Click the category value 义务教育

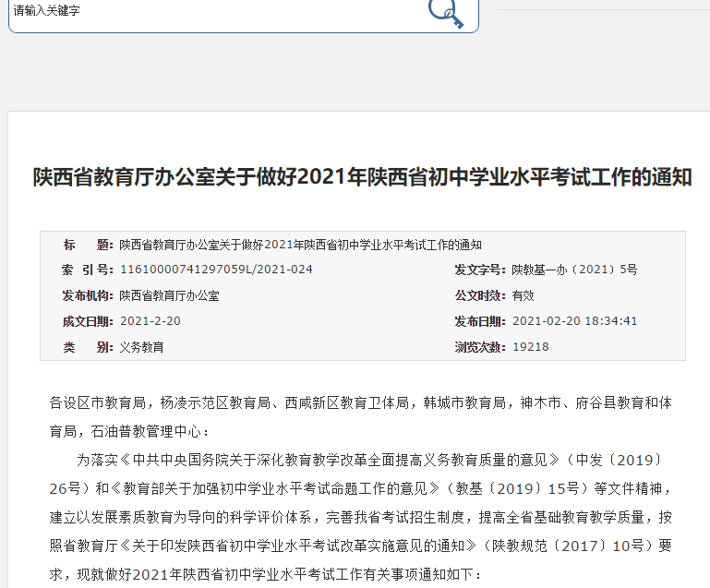(x=141, y=347)
